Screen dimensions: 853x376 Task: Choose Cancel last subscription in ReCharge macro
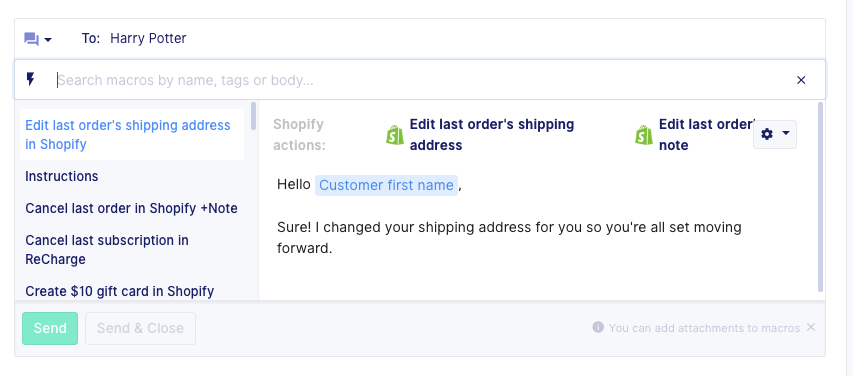point(107,250)
